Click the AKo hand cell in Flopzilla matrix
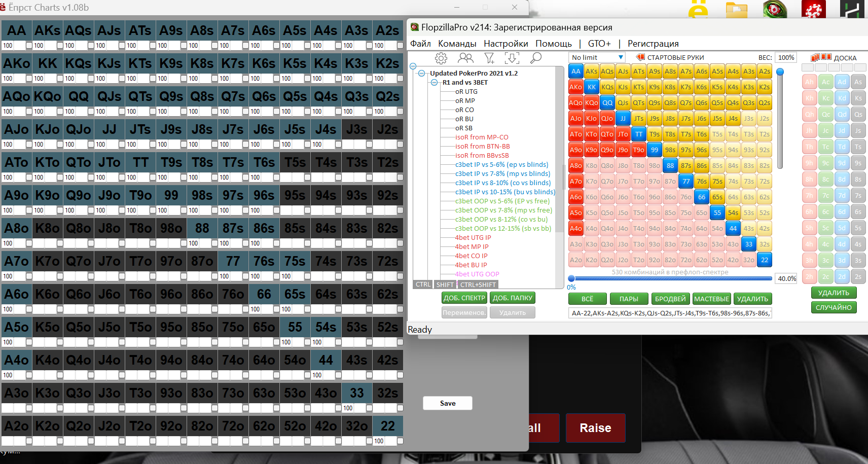The image size is (868, 464). click(x=576, y=87)
